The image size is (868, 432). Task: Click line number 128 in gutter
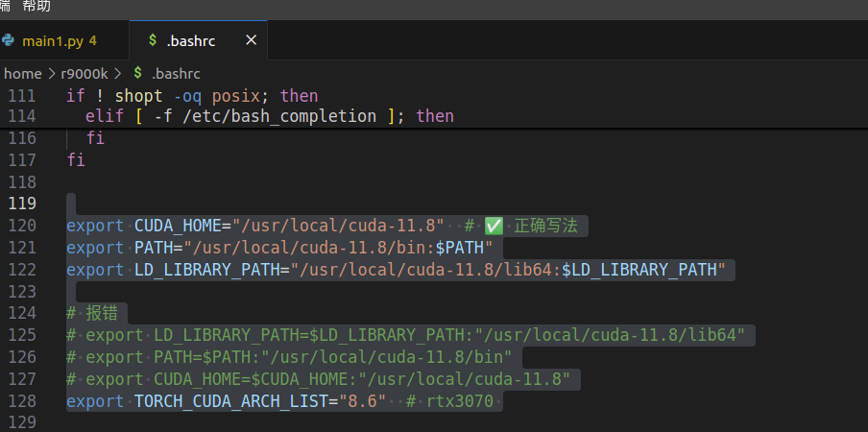[x=22, y=401]
